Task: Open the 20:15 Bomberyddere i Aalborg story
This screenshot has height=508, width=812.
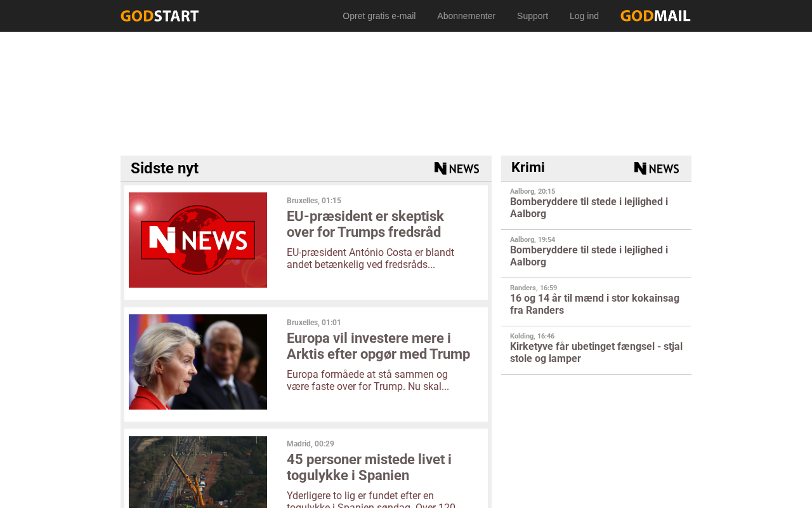Action: (x=589, y=208)
